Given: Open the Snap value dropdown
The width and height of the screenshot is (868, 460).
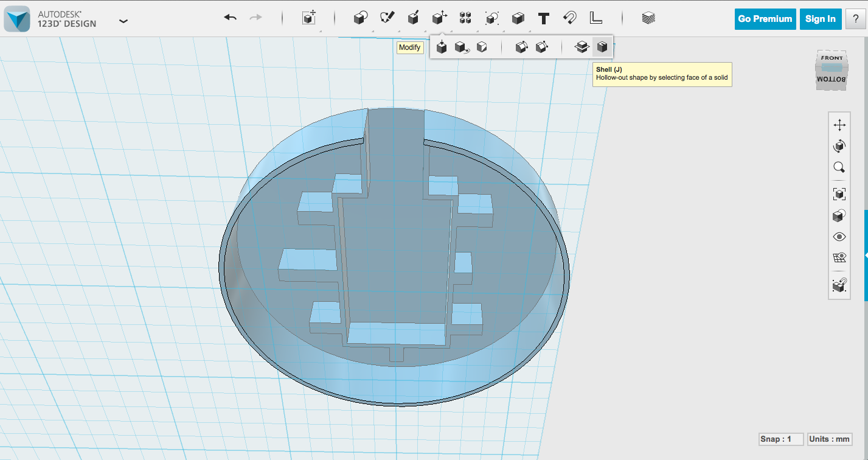Looking at the screenshot, I should tap(780, 439).
